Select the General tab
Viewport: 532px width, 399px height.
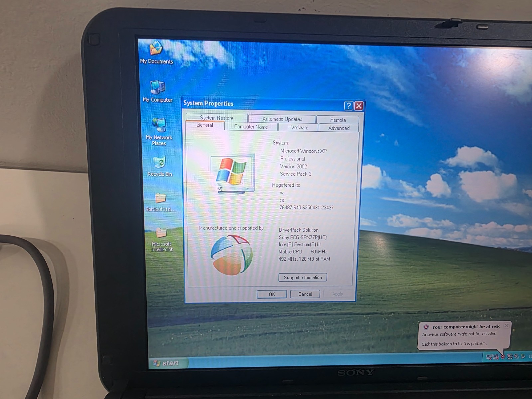204,125
